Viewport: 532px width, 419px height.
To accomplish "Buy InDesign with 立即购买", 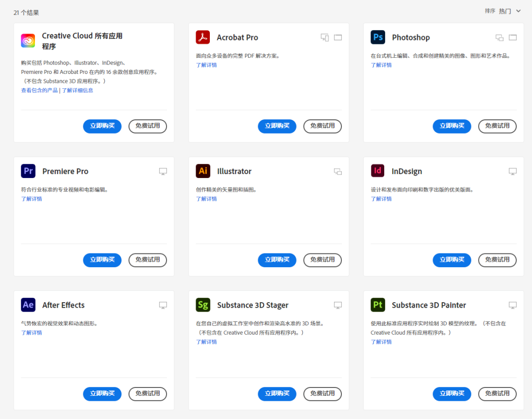I will tap(452, 260).
